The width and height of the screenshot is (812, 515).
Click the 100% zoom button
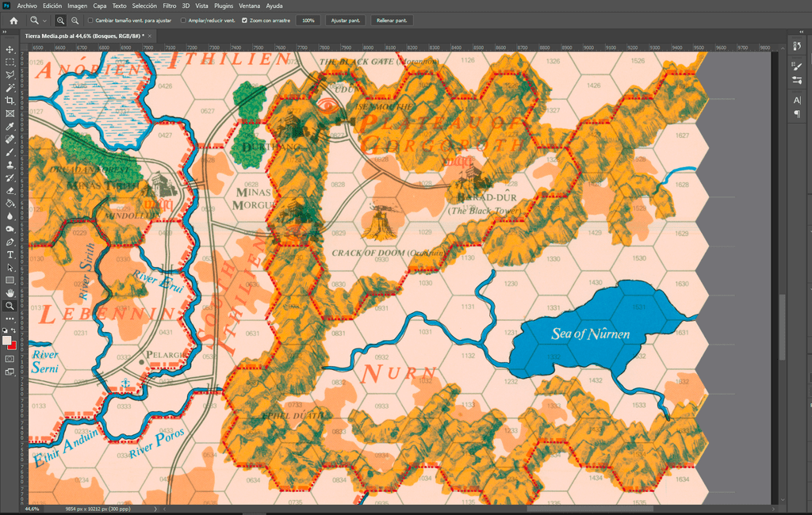(308, 21)
